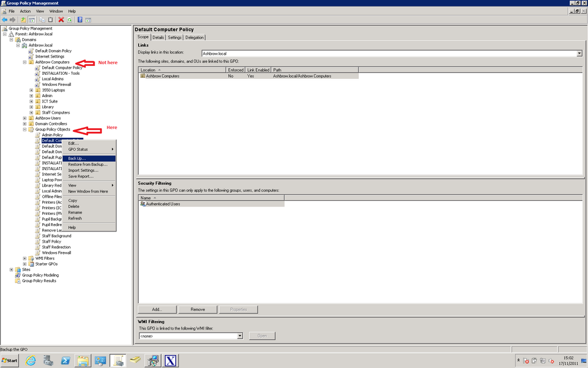Screen dimensions: 588x368
Task: Select the Ashbrow Computers link row
Action: pos(249,76)
